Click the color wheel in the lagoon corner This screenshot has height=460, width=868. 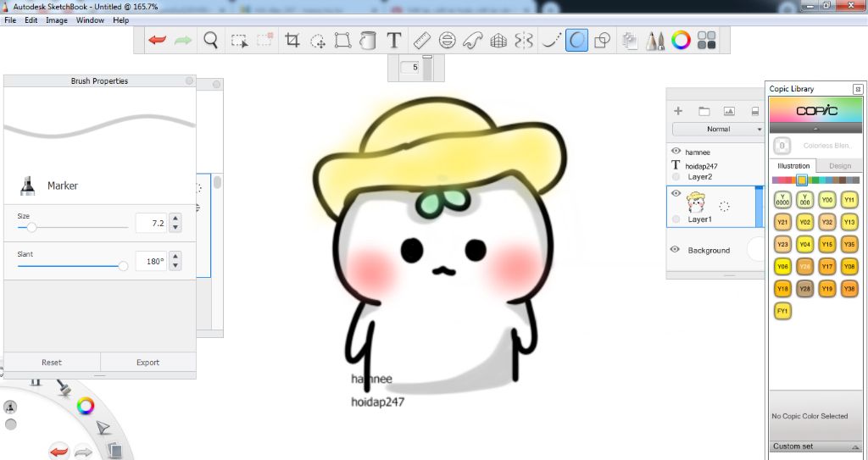click(x=86, y=407)
